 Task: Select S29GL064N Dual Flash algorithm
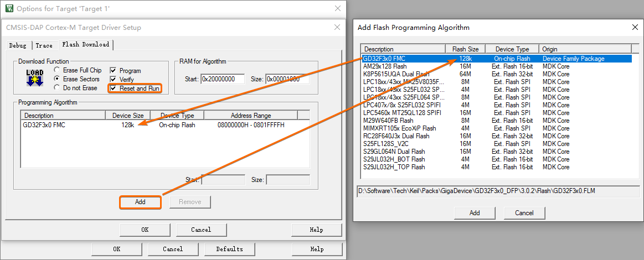[x=497, y=152]
